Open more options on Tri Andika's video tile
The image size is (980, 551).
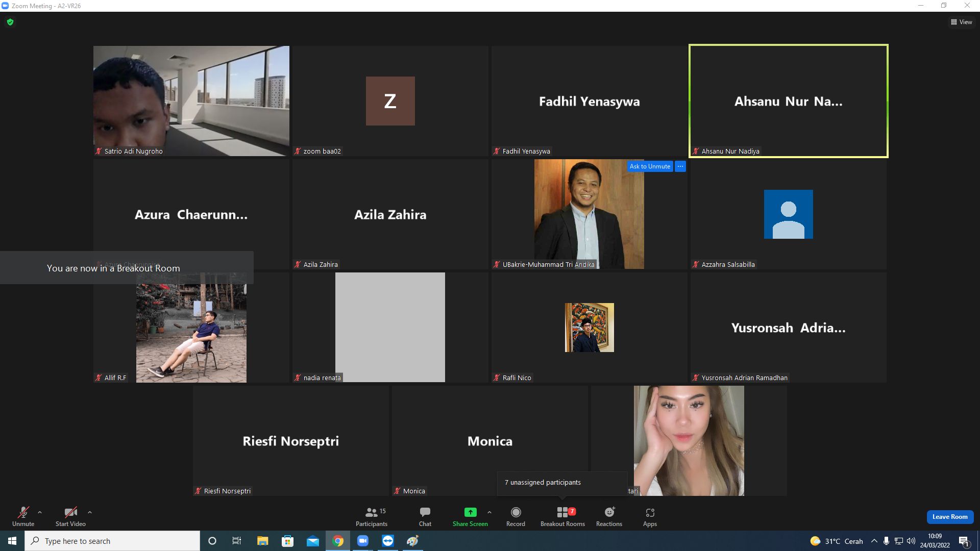pos(680,166)
